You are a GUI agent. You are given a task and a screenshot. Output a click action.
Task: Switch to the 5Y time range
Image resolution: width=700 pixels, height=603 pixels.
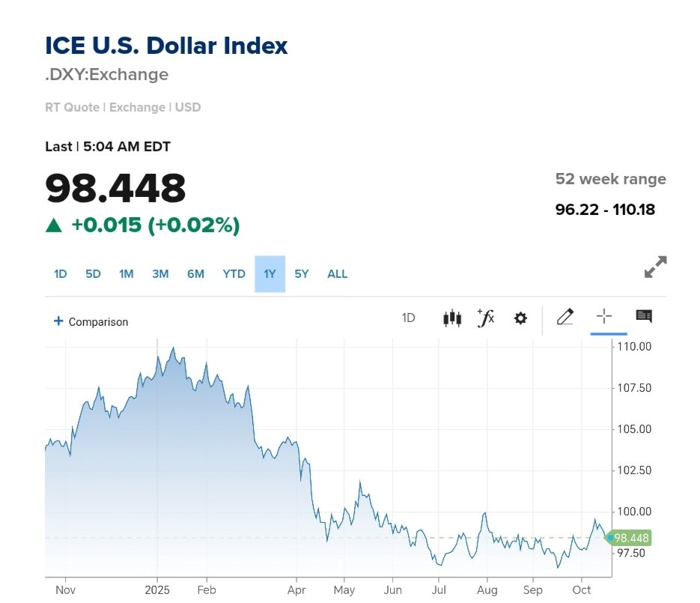click(x=302, y=274)
